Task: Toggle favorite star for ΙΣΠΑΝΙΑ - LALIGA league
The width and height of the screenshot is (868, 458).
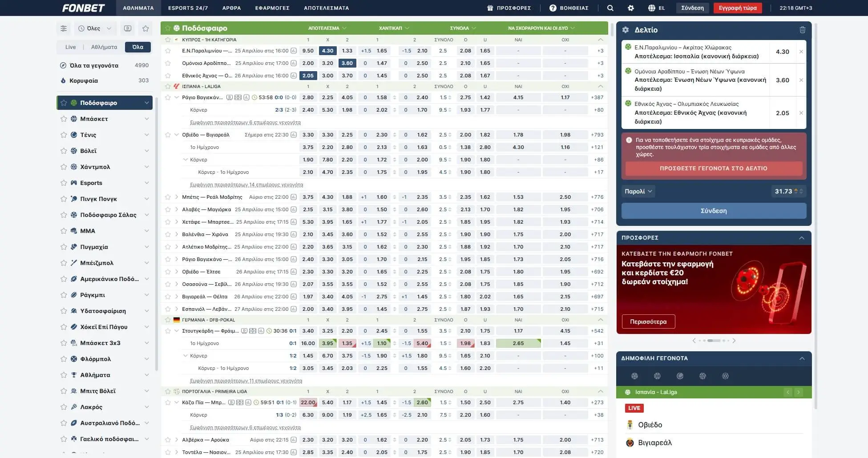Action: pyautogui.click(x=168, y=86)
